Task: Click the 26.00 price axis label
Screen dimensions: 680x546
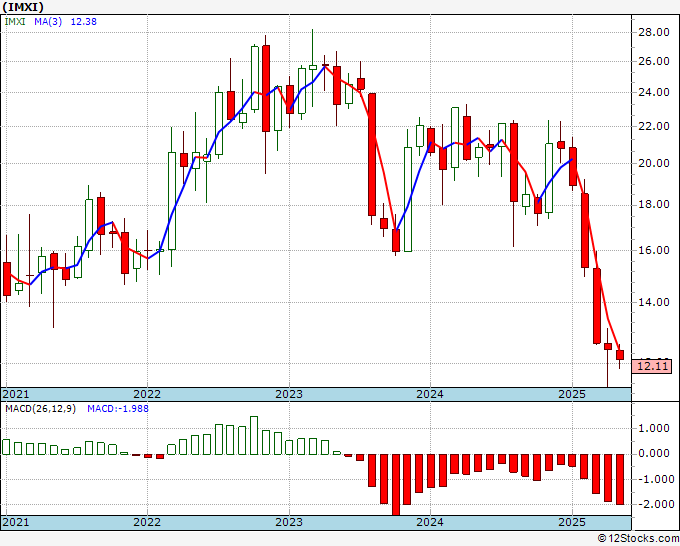Action: (x=654, y=61)
